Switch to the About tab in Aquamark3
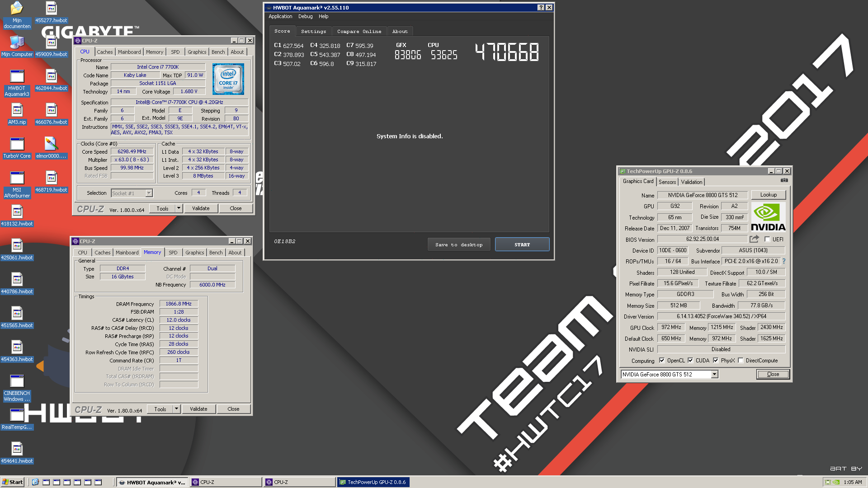868x488 pixels. [400, 31]
